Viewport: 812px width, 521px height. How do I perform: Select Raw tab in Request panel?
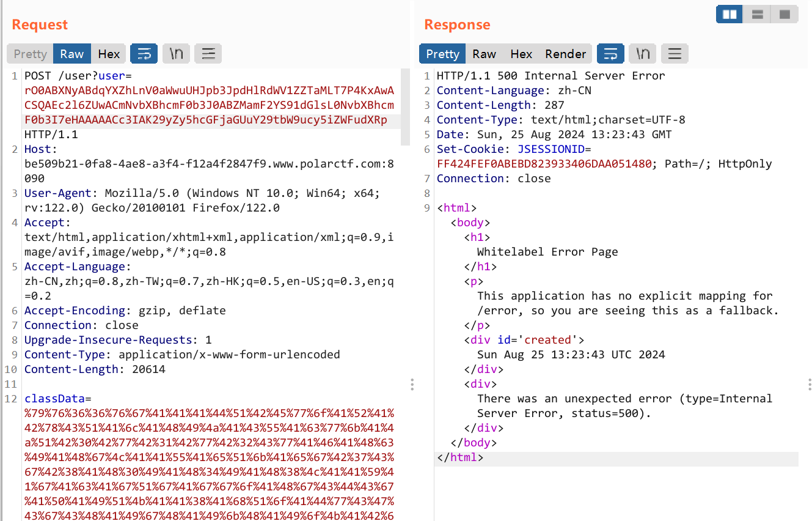pyautogui.click(x=72, y=54)
